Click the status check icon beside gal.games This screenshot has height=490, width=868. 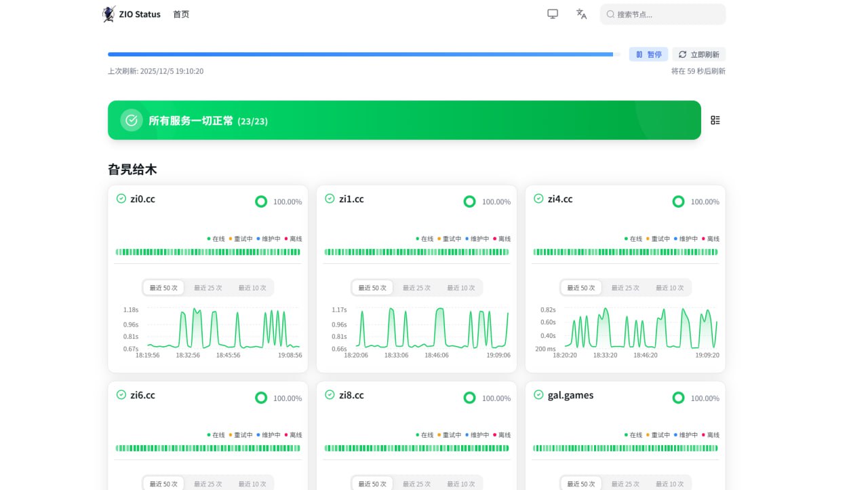click(x=538, y=395)
